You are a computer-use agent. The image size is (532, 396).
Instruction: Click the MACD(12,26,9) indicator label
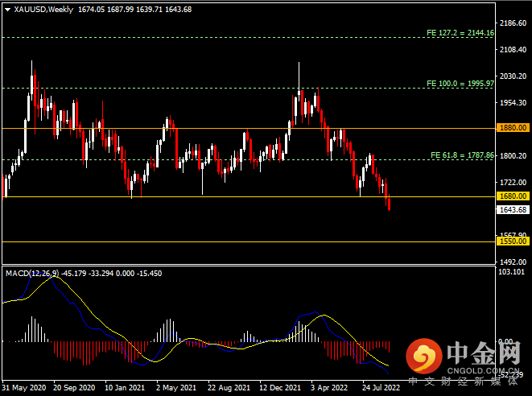32,273
